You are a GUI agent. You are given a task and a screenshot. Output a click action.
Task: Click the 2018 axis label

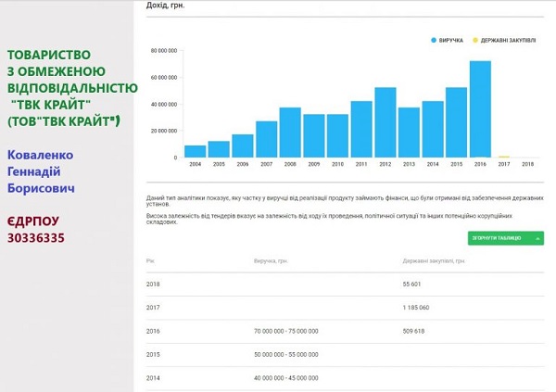point(527,164)
